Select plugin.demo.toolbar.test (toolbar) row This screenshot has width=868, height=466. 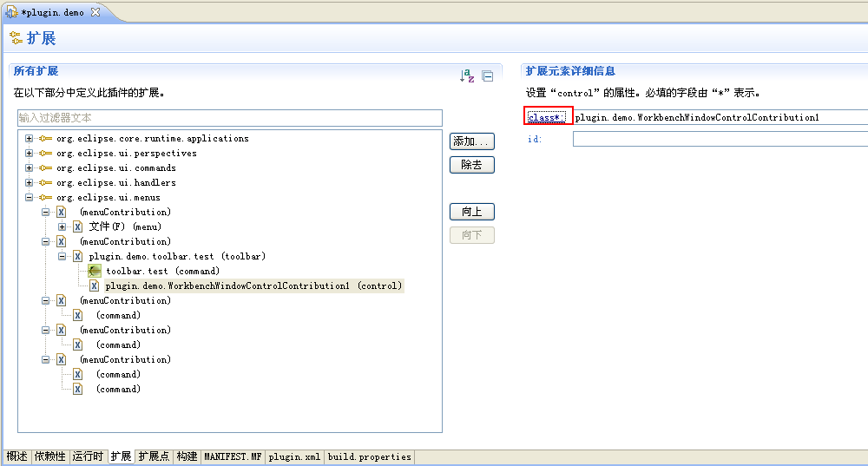[177, 256]
